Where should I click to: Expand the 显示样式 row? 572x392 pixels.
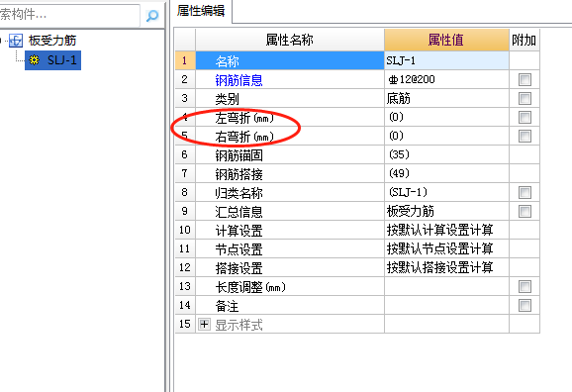(x=204, y=324)
